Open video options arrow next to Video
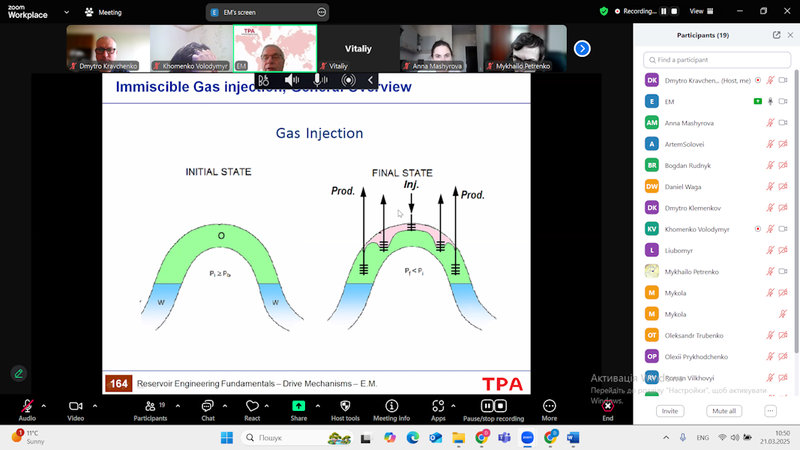This screenshot has width=800, height=450. click(x=95, y=406)
